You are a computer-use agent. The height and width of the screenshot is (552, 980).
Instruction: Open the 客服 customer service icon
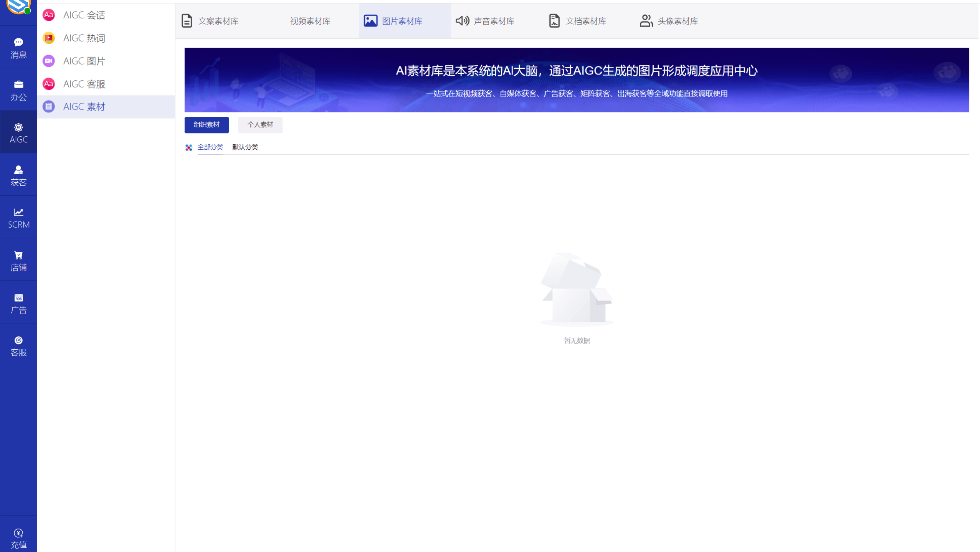coord(18,345)
